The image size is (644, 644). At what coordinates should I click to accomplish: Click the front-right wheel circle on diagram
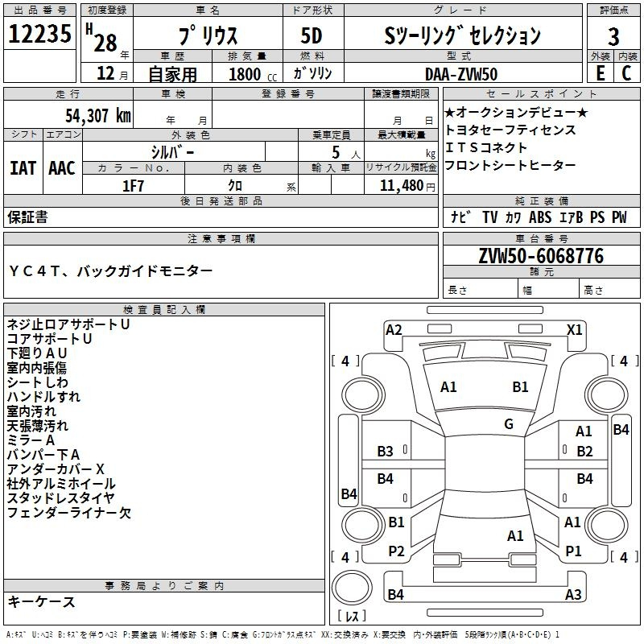pyautogui.click(x=607, y=394)
